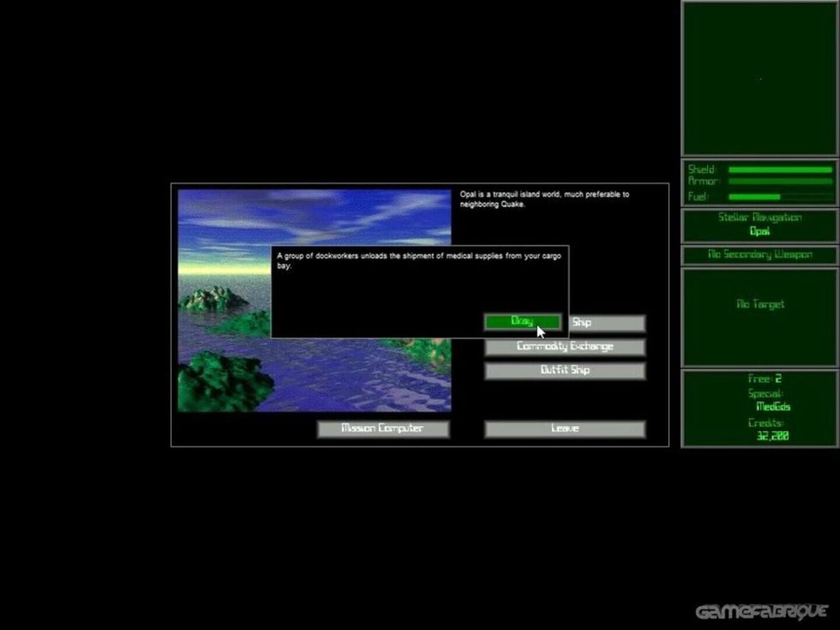
Task: Click the Armor status bar
Action: coord(780,181)
